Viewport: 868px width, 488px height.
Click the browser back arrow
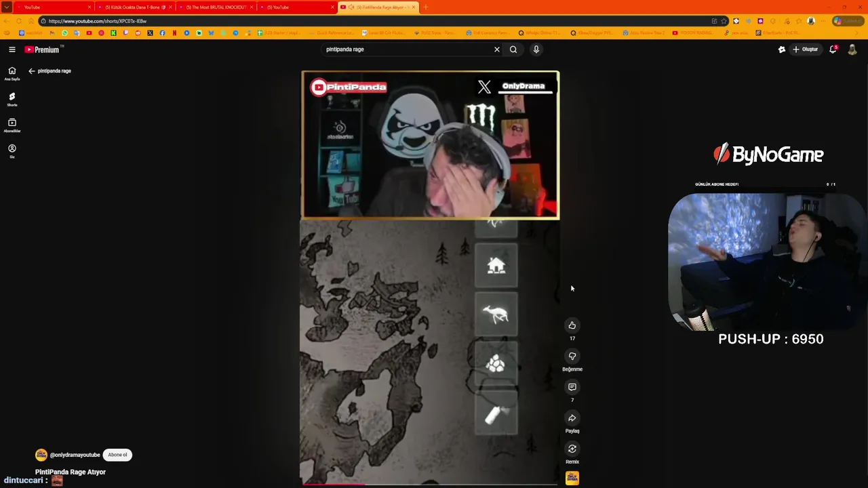click(x=6, y=21)
